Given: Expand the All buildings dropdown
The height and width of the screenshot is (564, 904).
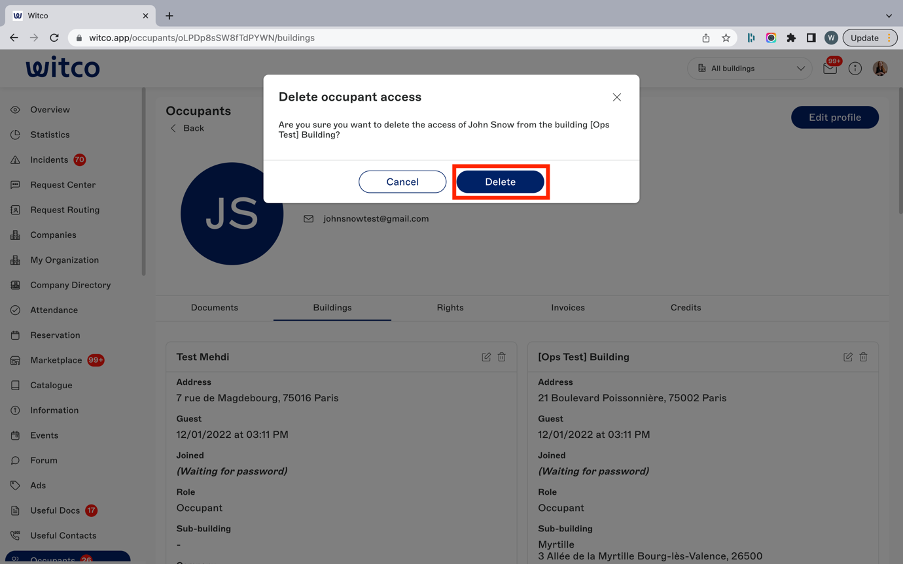Looking at the screenshot, I should (749, 68).
